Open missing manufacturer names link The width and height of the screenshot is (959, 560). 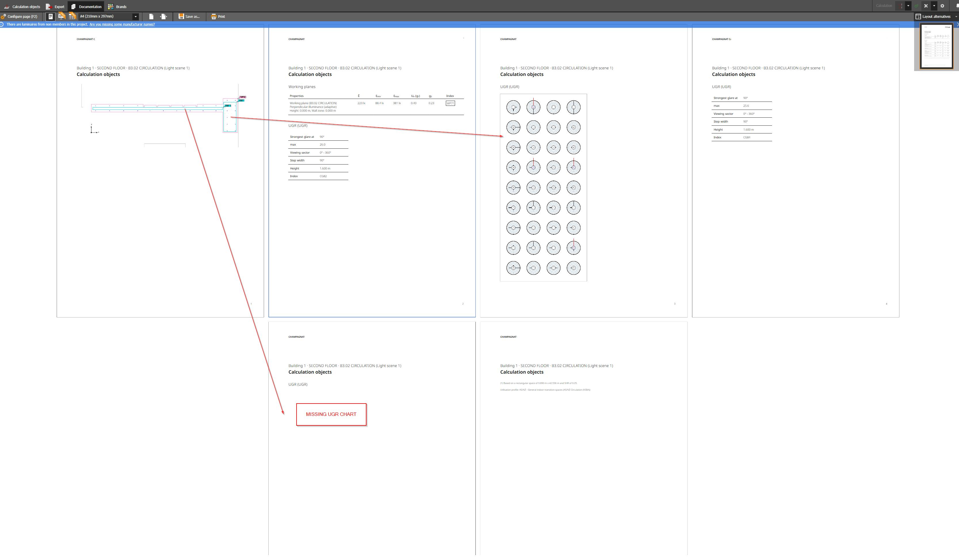[x=122, y=24]
